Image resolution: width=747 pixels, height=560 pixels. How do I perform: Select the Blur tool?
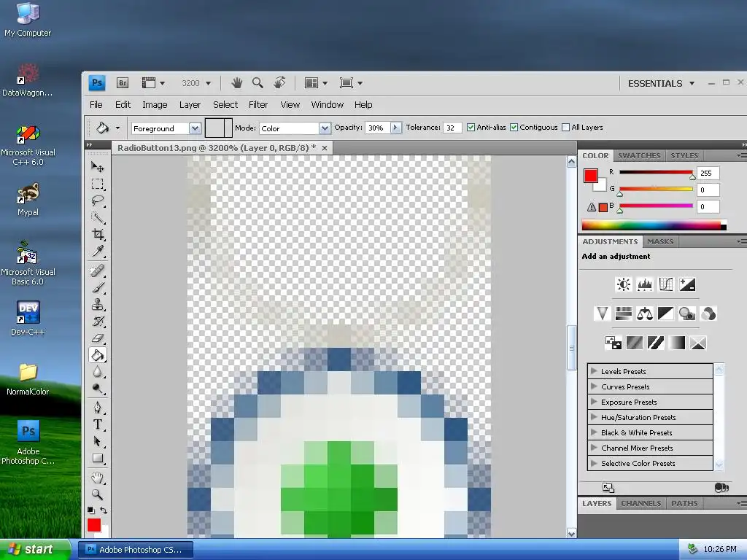pyautogui.click(x=98, y=371)
